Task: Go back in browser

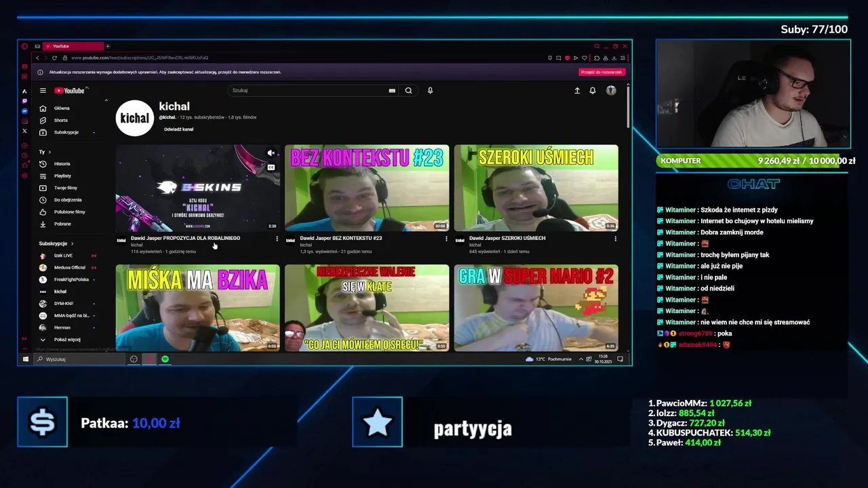Action: tap(37, 58)
